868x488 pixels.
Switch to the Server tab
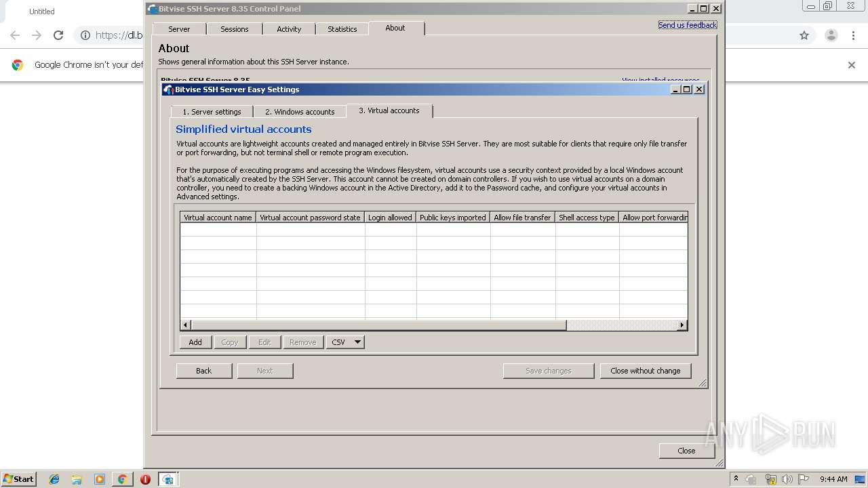point(179,29)
